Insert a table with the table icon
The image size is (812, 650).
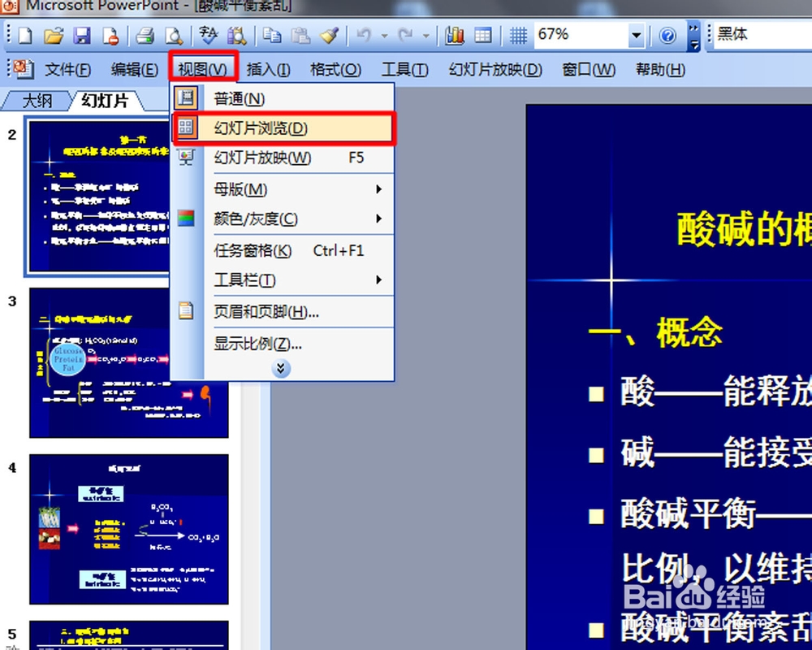click(x=482, y=35)
